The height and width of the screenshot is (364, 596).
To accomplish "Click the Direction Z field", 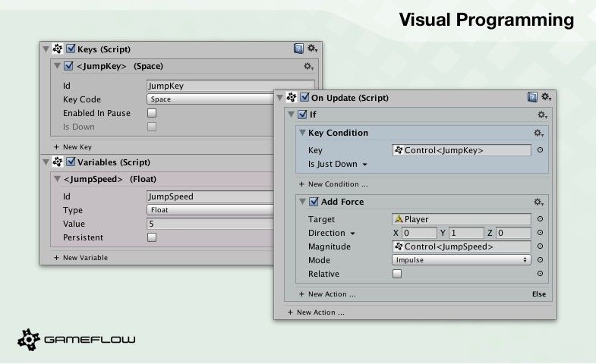I will point(513,233).
